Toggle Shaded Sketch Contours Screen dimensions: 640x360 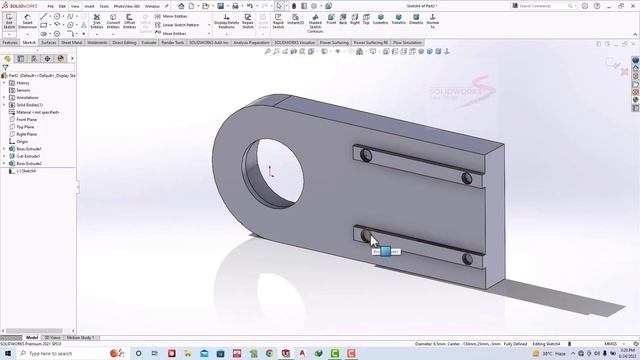click(x=315, y=23)
